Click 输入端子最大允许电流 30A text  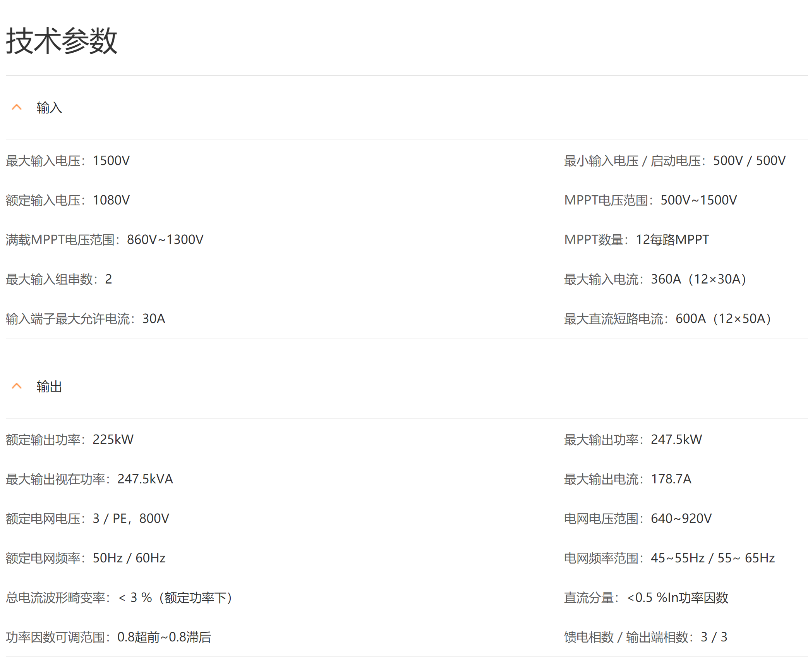pos(85,319)
